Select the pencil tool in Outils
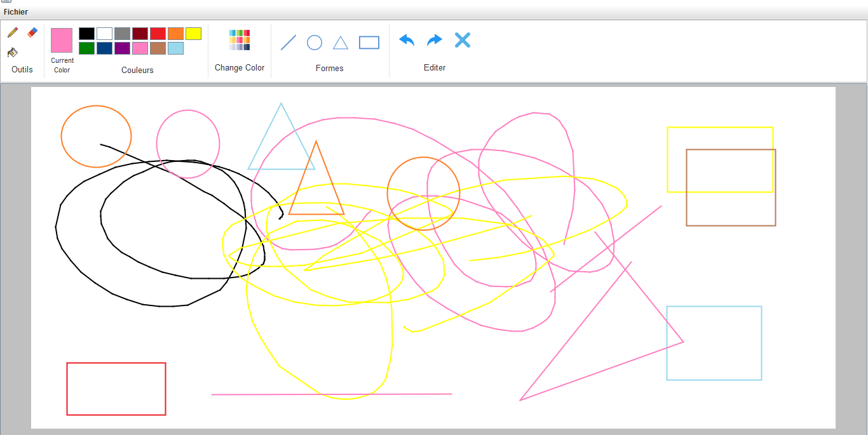The height and width of the screenshot is (435, 868). coord(12,32)
